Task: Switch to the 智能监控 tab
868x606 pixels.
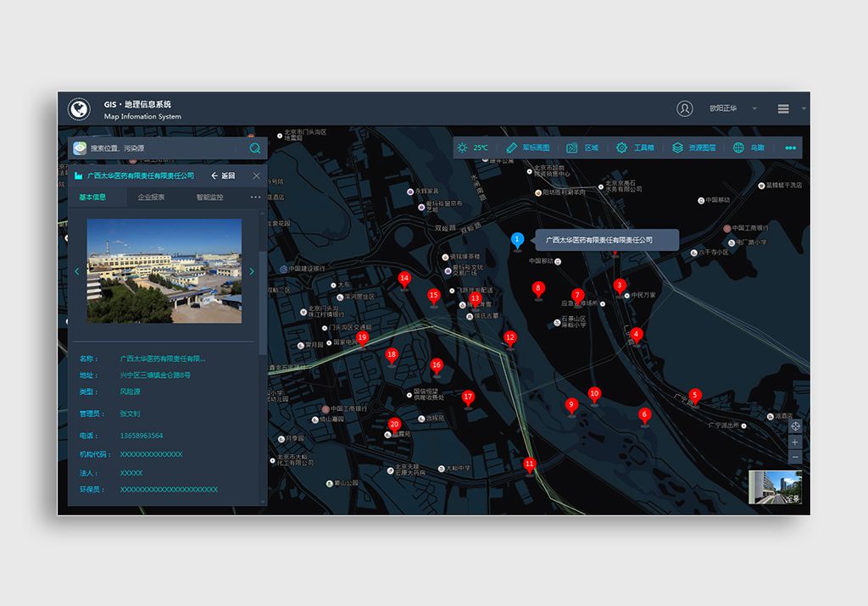Action: point(210,197)
